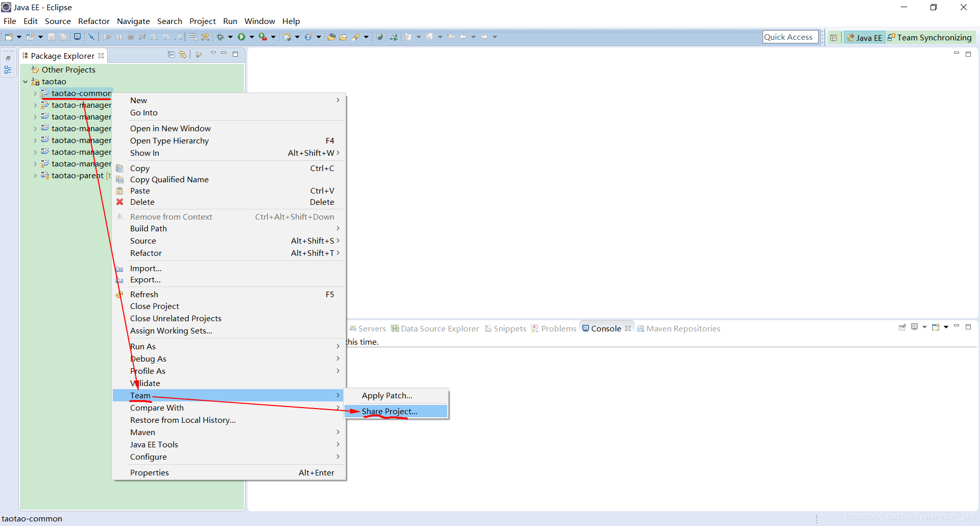Switch to the Data Source Explorer tab
This screenshot has width=980, height=526.
coord(435,328)
